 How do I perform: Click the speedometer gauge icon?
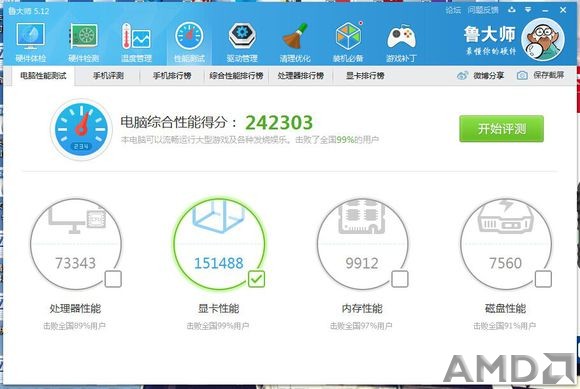pyautogui.click(x=81, y=129)
